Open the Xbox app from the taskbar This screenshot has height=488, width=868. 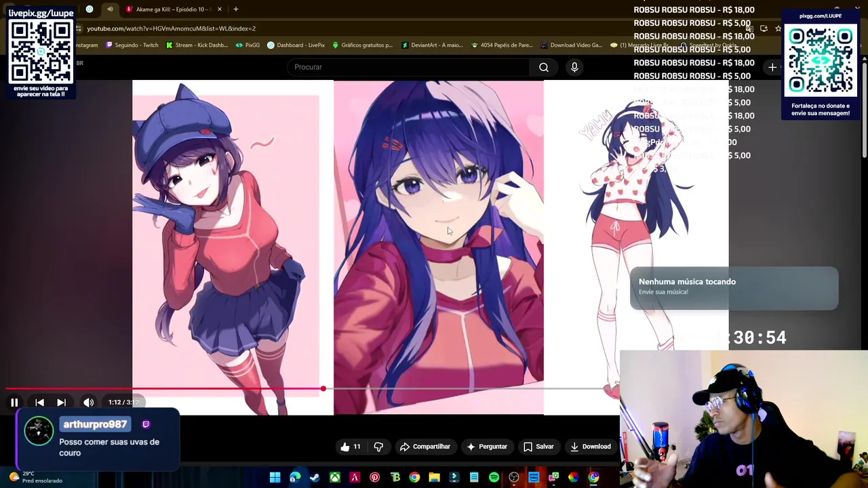pos(335,478)
